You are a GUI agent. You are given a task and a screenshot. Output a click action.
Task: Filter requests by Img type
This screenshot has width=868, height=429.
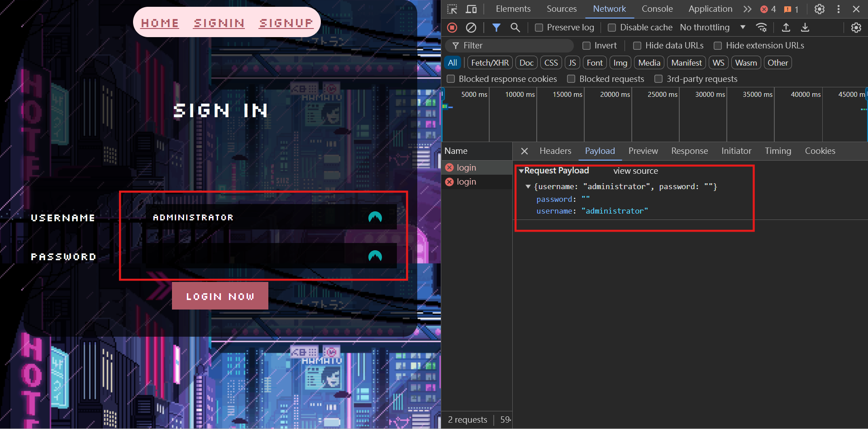620,63
